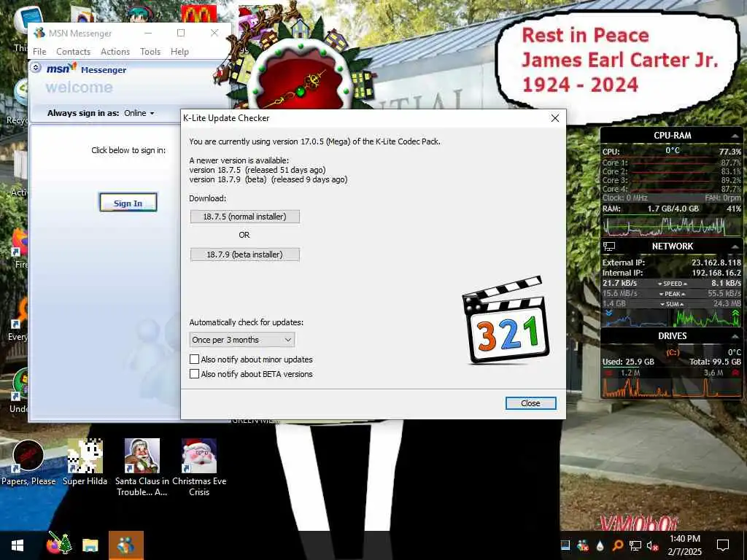This screenshot has height=560, width=747.
Task: Click the calendar grid tray icon
Action: click(x=565, y=545)
